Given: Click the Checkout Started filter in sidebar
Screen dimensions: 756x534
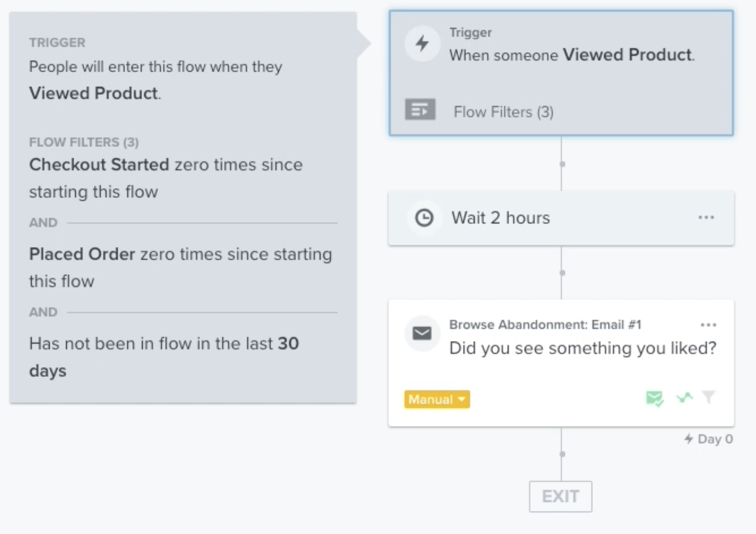Looking at the screenshot, I should 99,164.
